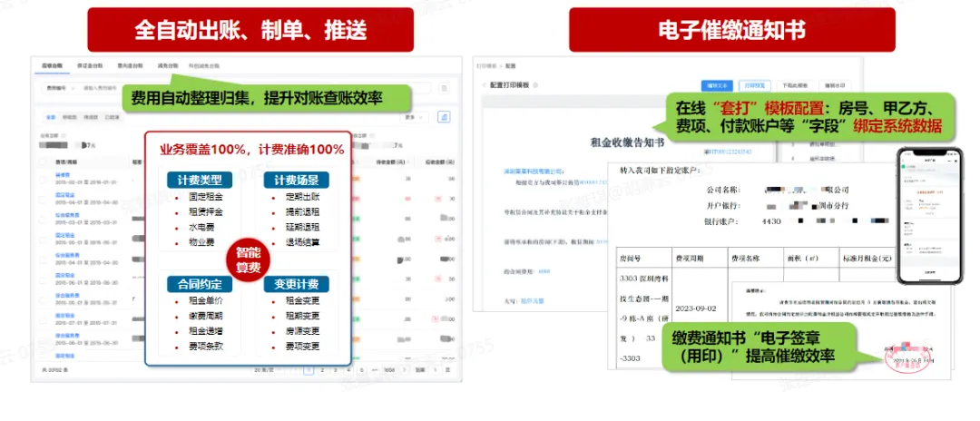Open the 综合服务费 entry dated 2015-03-01
980x421 pixels.
click(66, 215)
